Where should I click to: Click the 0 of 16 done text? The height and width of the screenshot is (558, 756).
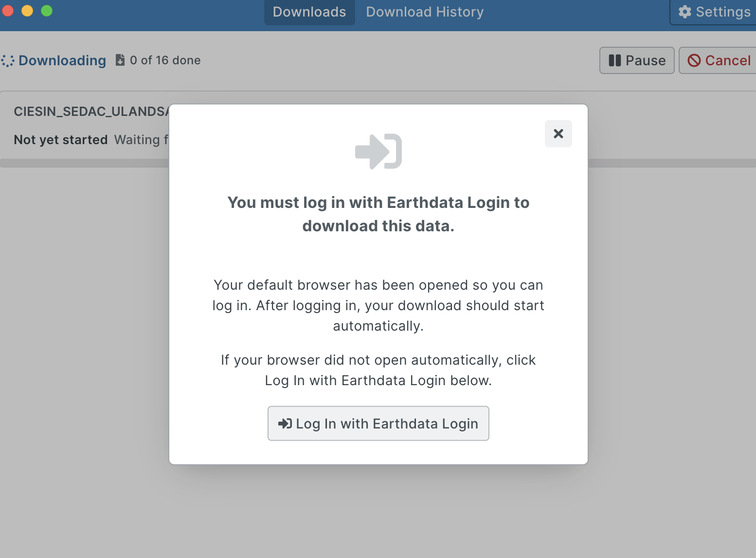(x=165, y=60)
